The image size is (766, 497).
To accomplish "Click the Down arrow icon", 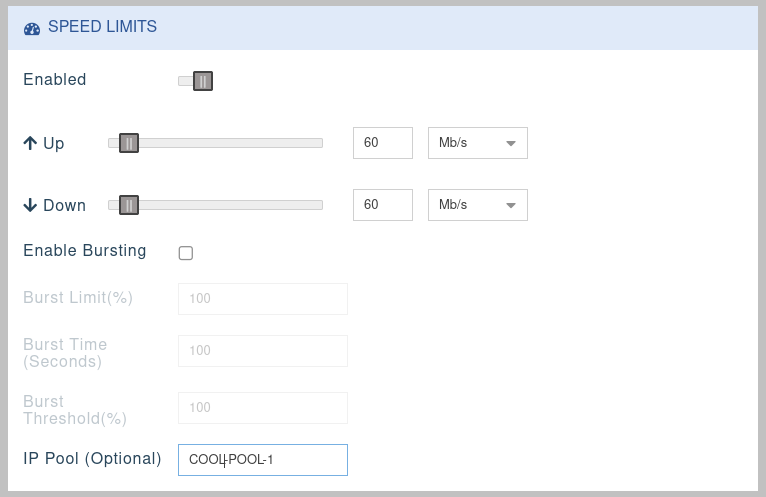I will (x=30, y=205).
